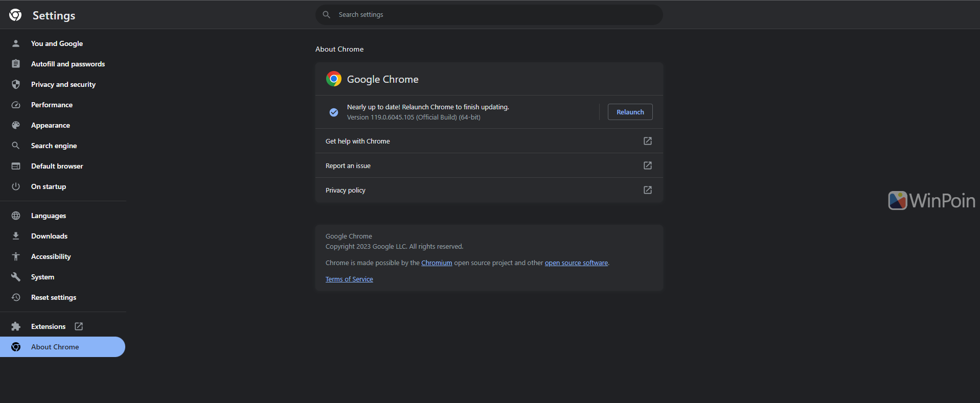Screen dimensions: 980x403
Task: Open the Chromium link
Action: (437, 263)
